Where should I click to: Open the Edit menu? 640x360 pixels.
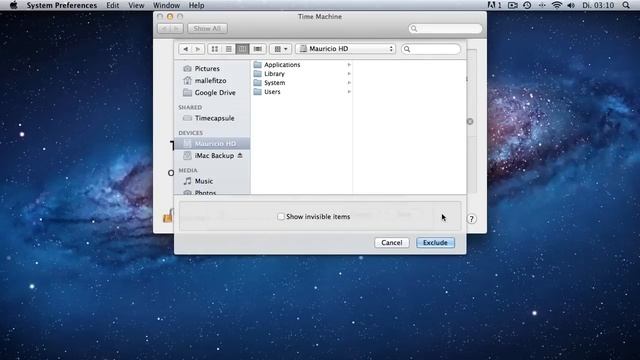113,5
